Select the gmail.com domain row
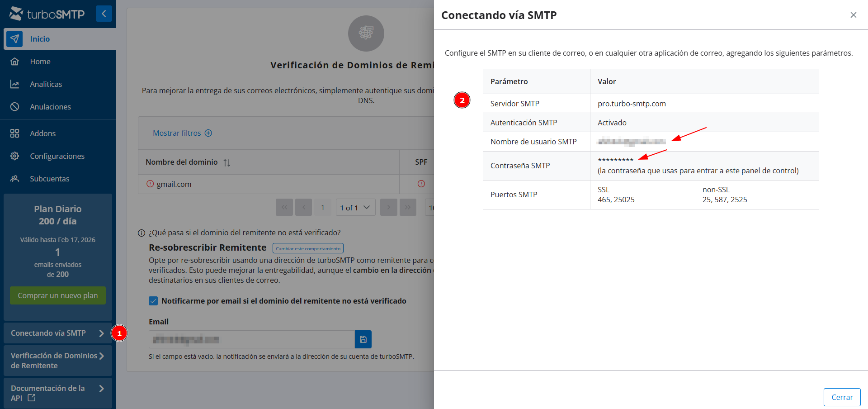This screenshot has height=409, width=868. [x=286, y=184]
